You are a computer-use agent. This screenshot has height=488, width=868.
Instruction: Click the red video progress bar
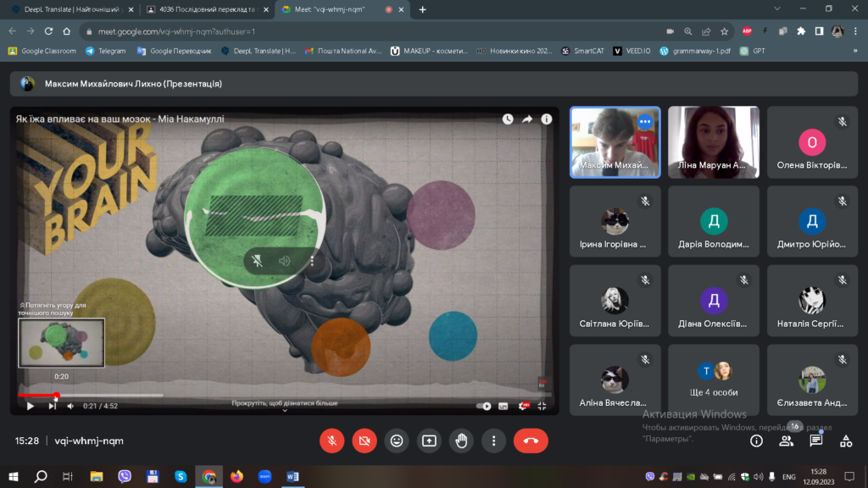tap(37, 395)
